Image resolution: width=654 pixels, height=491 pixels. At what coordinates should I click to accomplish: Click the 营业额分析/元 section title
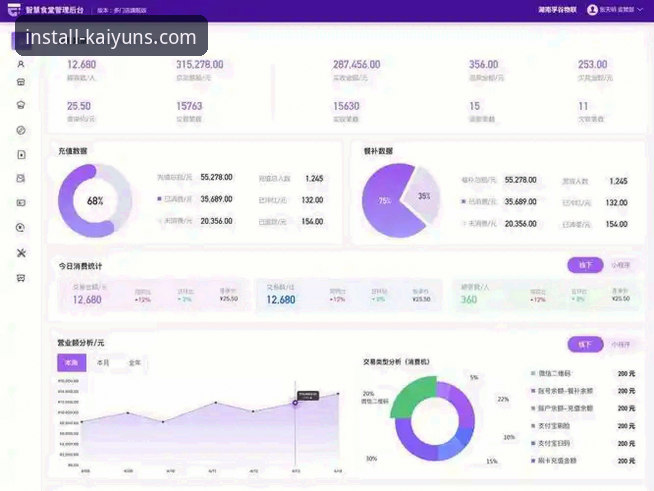(80, 343)
